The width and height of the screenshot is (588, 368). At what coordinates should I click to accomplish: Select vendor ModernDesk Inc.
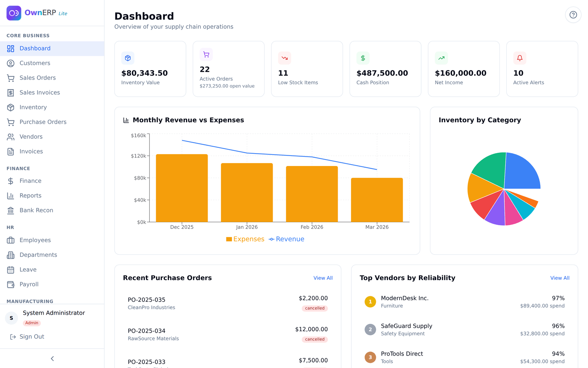pos(465,302)
